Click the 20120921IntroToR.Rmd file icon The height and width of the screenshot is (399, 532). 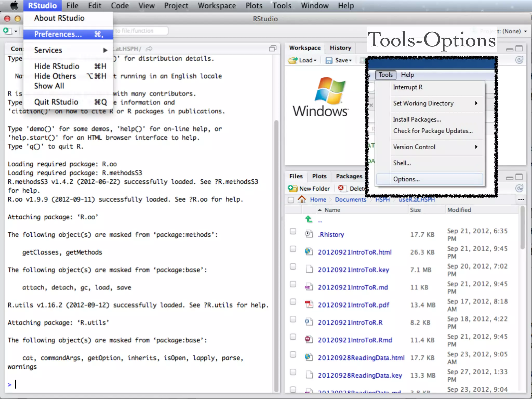(x=309, y=340)
